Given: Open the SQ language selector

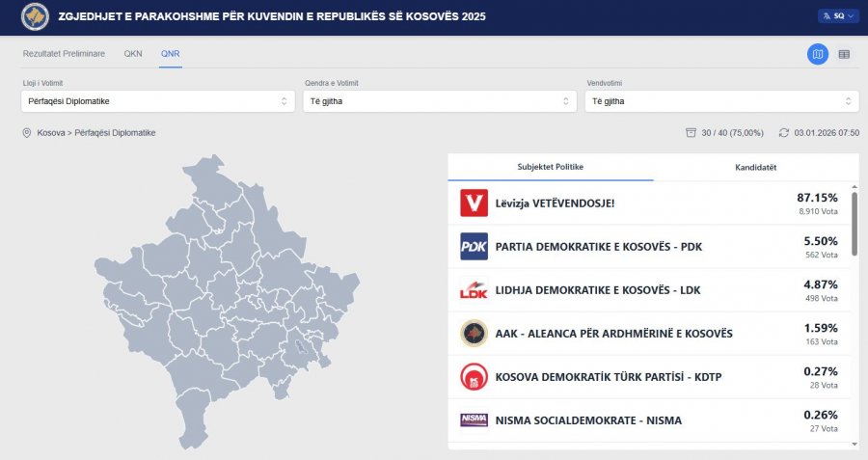Looking at the screenshot, I should (x=837, y=16).
